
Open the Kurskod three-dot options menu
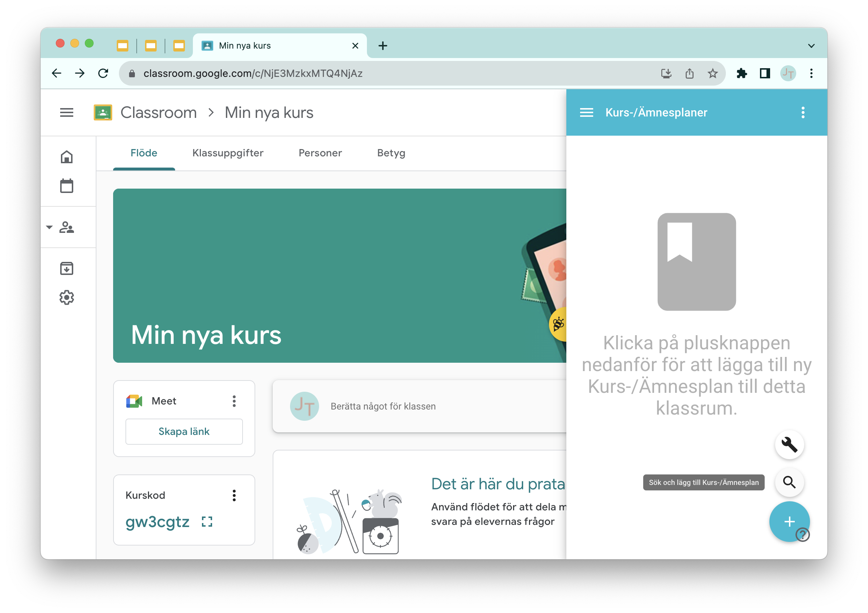(x=234, y=496)
